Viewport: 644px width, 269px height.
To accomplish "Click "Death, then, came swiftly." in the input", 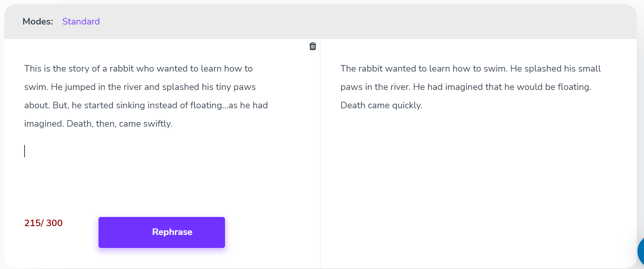I will click(x=119, y=124).
